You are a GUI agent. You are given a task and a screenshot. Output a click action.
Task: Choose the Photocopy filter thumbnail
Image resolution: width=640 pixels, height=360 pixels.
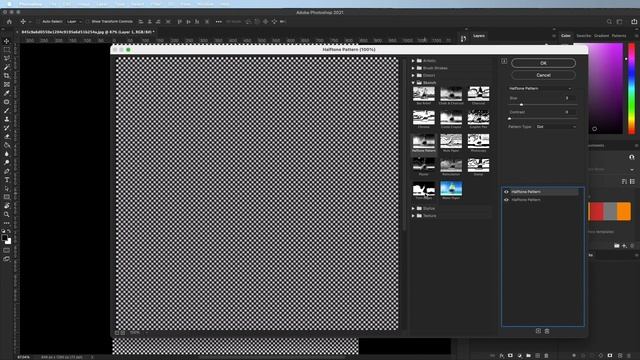pyautogui.click(x=478, y=143)
